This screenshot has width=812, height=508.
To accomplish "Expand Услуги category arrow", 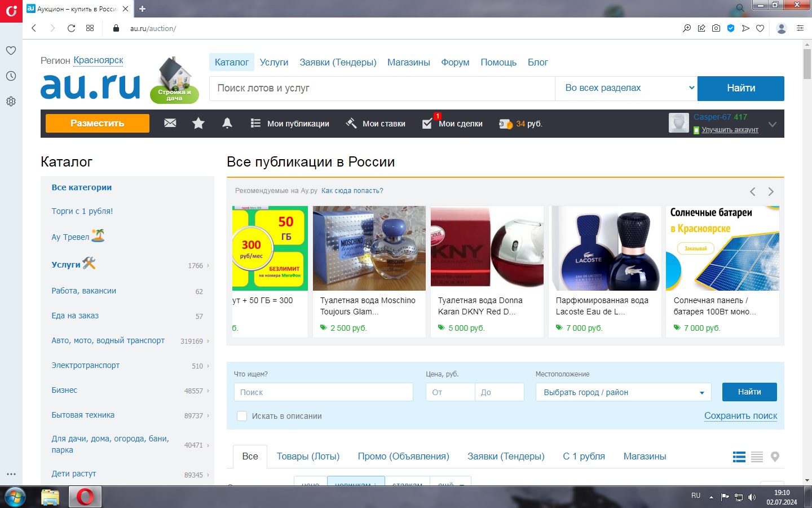I will click(208, 265).
